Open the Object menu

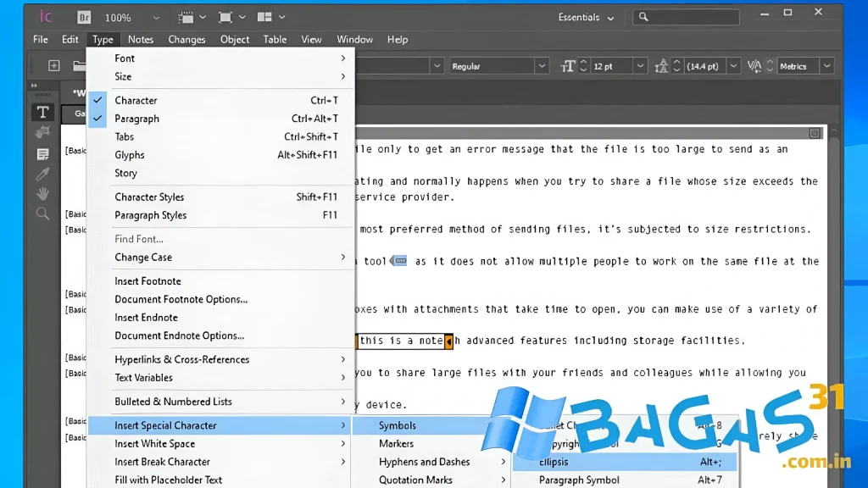[x=235, y=39]
